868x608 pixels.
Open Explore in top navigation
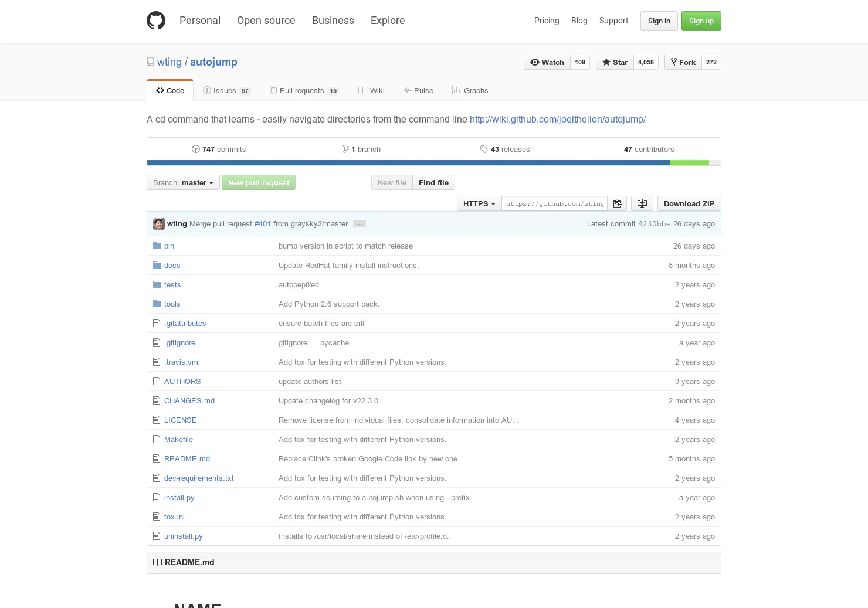coord(388,21)
